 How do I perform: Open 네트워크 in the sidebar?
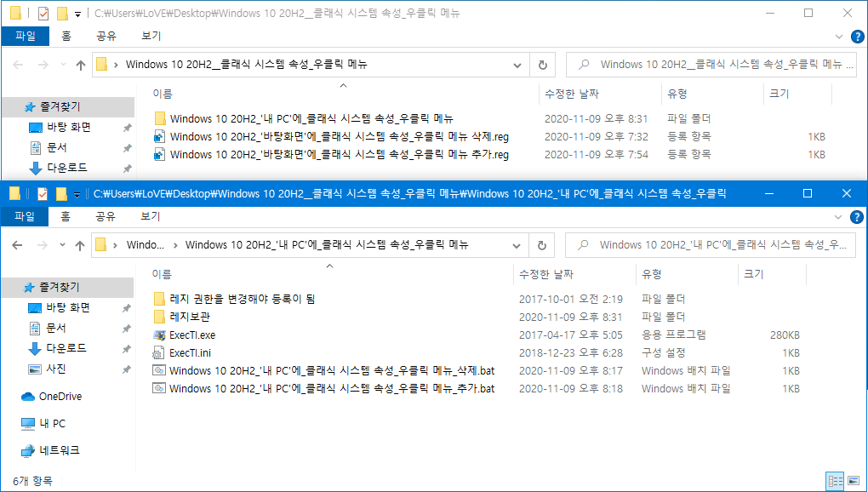coord(60,450)
